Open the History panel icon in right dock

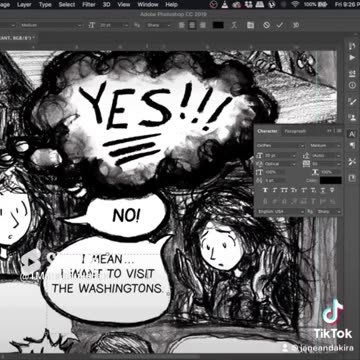352,46
